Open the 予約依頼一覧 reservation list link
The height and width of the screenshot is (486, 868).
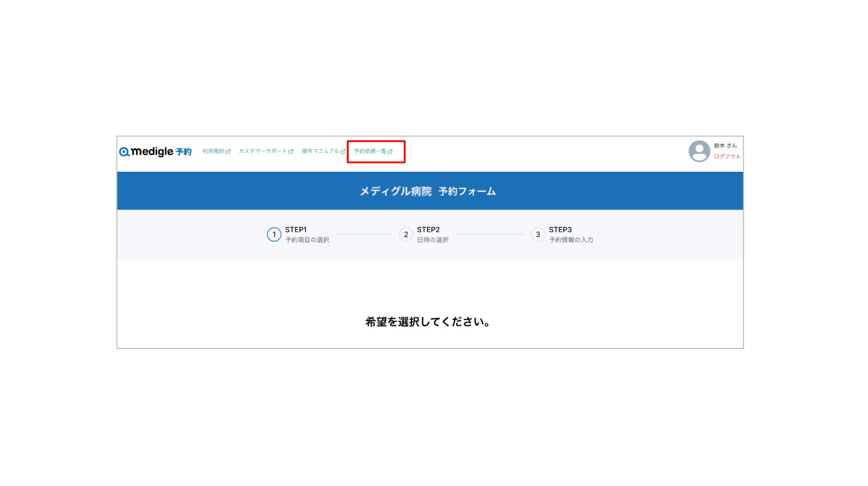(x=370, y=151)
